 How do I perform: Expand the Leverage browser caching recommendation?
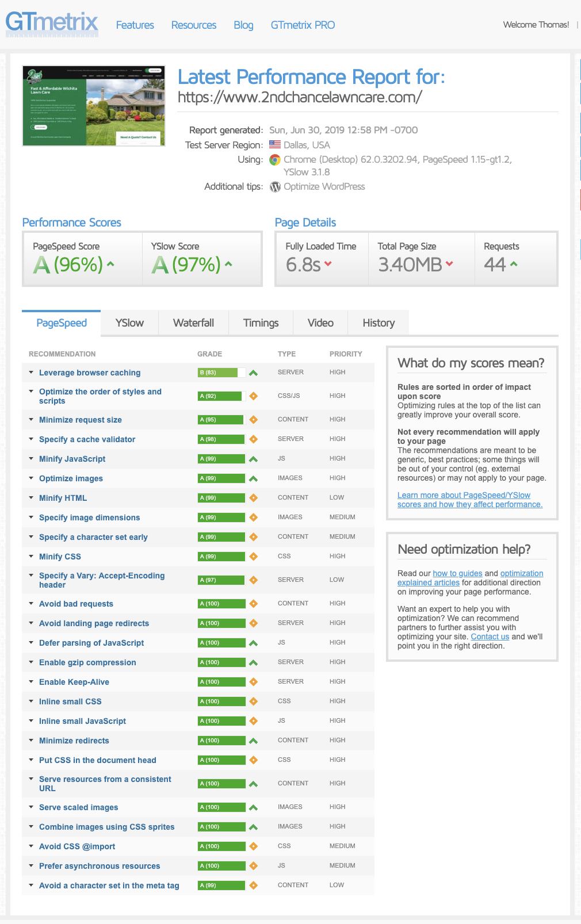(31, 373)
